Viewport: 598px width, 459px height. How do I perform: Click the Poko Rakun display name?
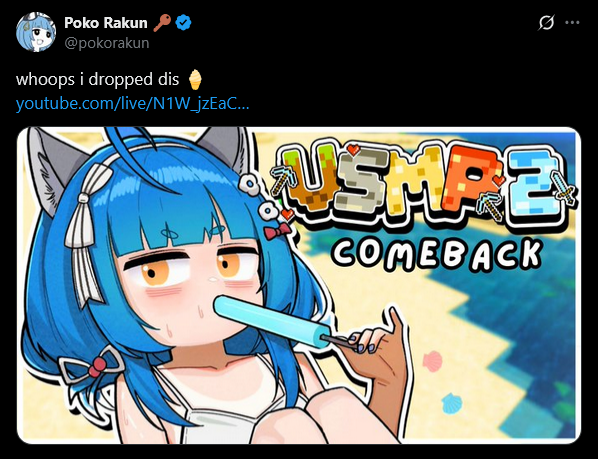(106, 23)
